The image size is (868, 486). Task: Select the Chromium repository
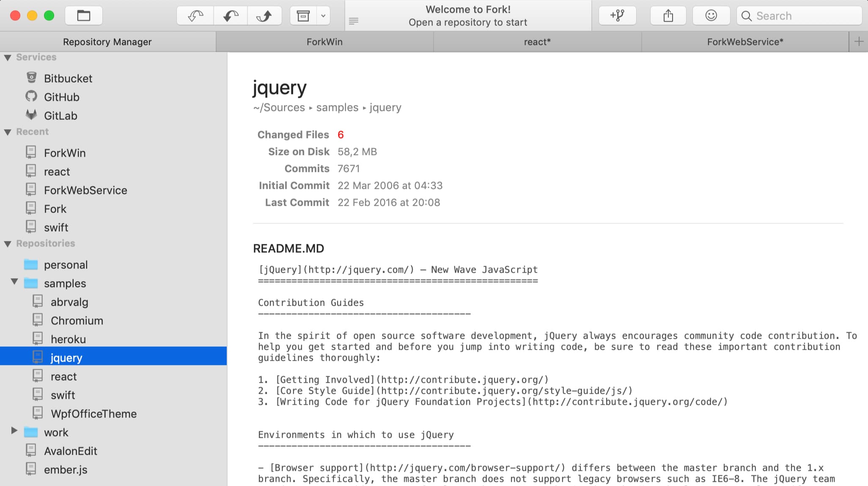(77, 320)
